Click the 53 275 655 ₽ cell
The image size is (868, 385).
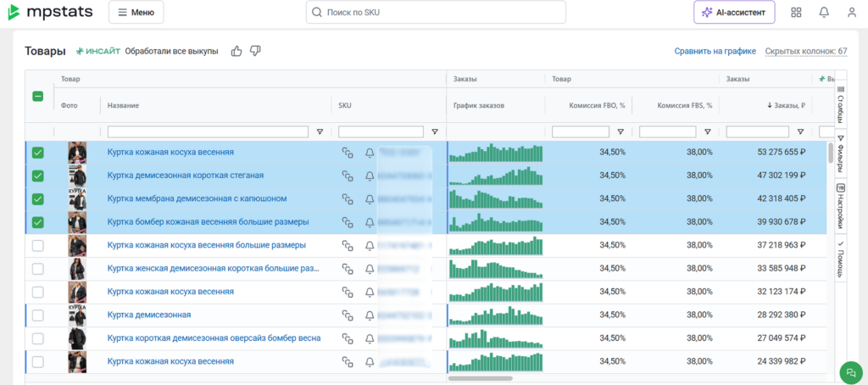point(782,153)
